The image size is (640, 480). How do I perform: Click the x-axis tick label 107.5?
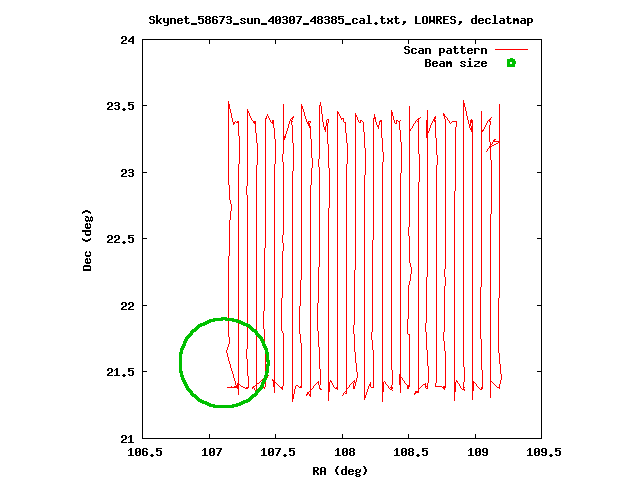coord(278,452)
